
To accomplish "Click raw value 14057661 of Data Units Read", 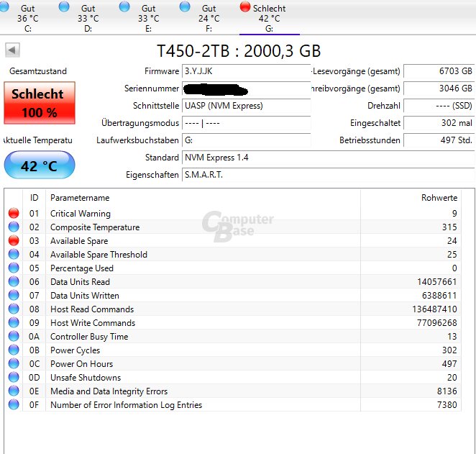I will point(437,282).
